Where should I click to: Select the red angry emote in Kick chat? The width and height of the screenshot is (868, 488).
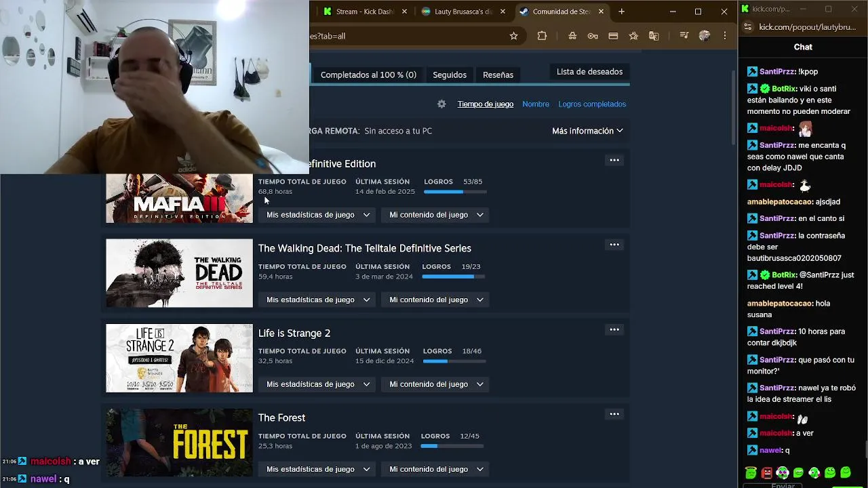click(766, 473)
